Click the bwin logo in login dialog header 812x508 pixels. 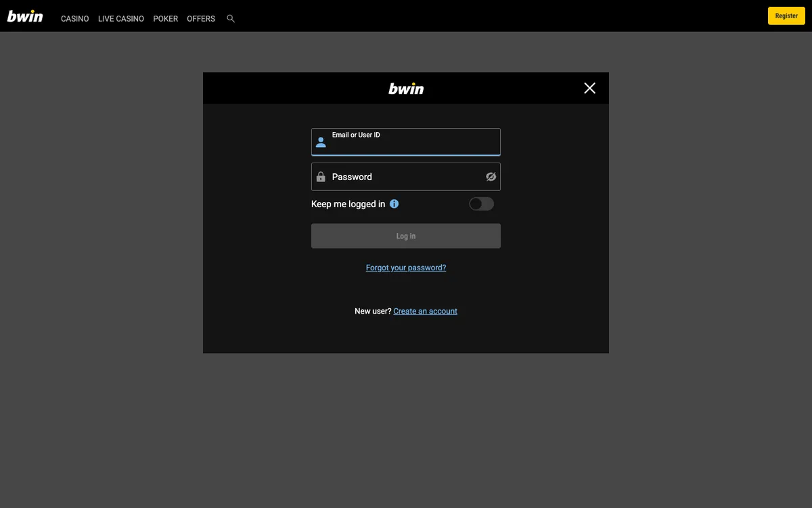(406, 89)
